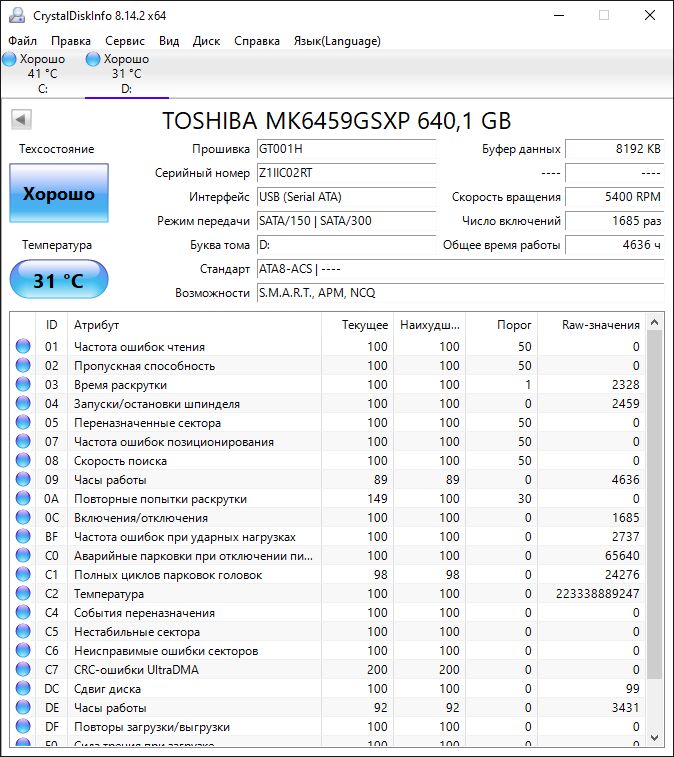Select the Включения/отключения row

click(x=328, y=518)
